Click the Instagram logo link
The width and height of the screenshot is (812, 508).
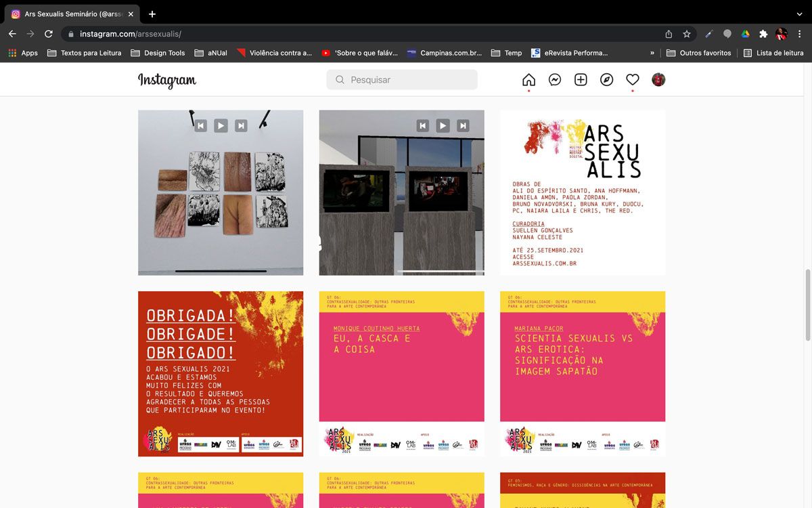167,80
